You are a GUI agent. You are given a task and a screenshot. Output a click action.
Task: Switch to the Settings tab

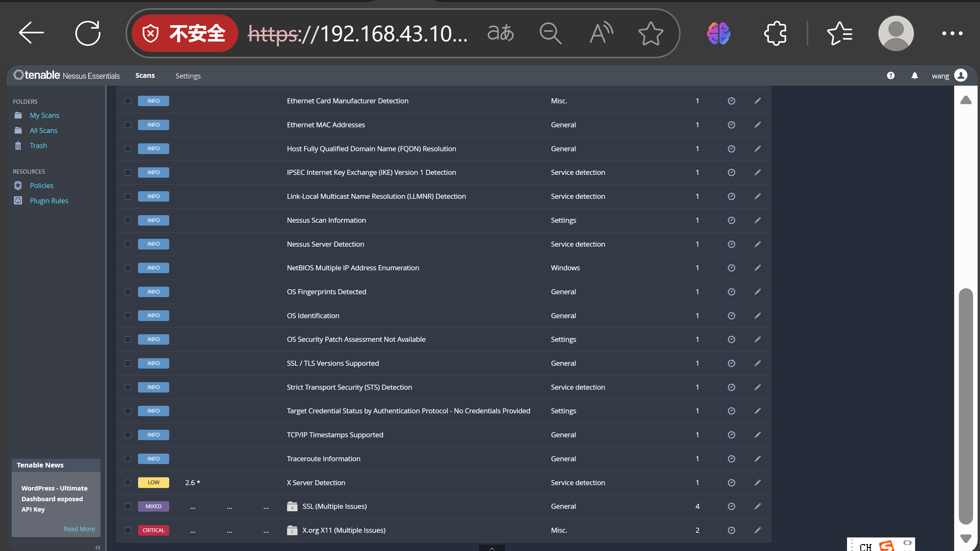(188, 76)
